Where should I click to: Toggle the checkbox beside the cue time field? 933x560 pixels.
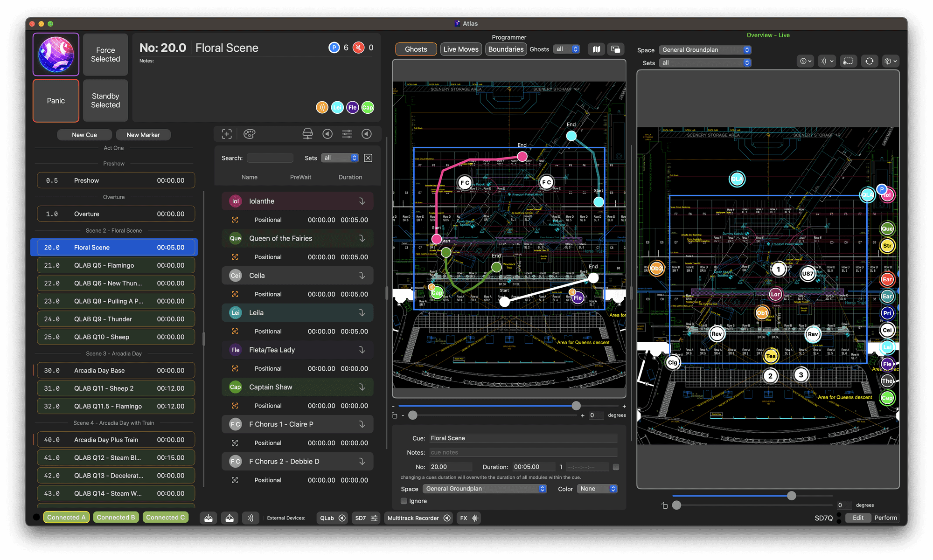tap(616, 467)
